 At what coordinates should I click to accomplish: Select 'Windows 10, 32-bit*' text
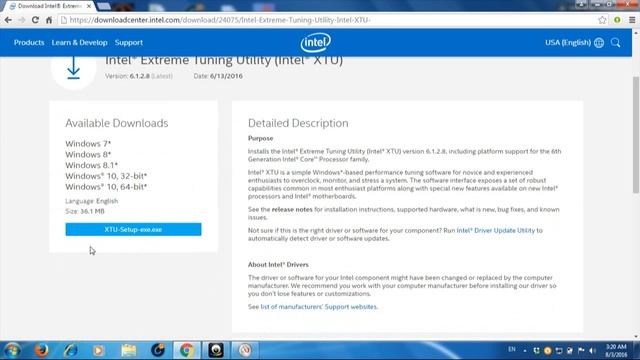click(x=106, y=176)
